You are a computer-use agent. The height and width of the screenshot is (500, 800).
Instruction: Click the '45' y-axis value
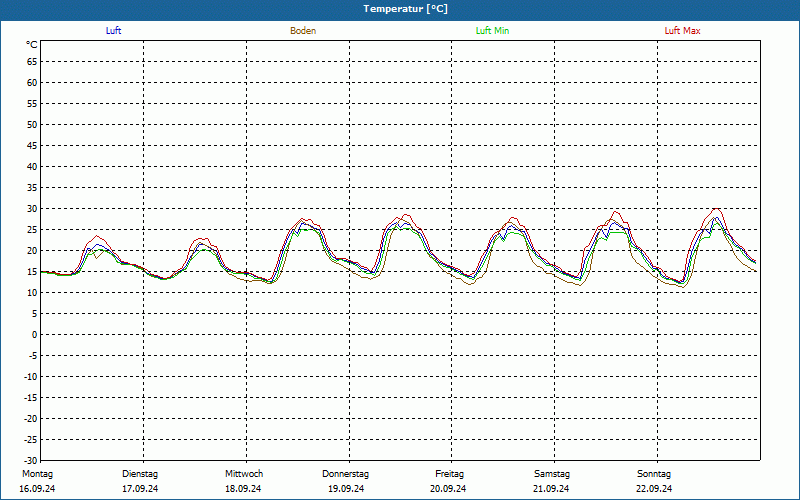(32, 146)
